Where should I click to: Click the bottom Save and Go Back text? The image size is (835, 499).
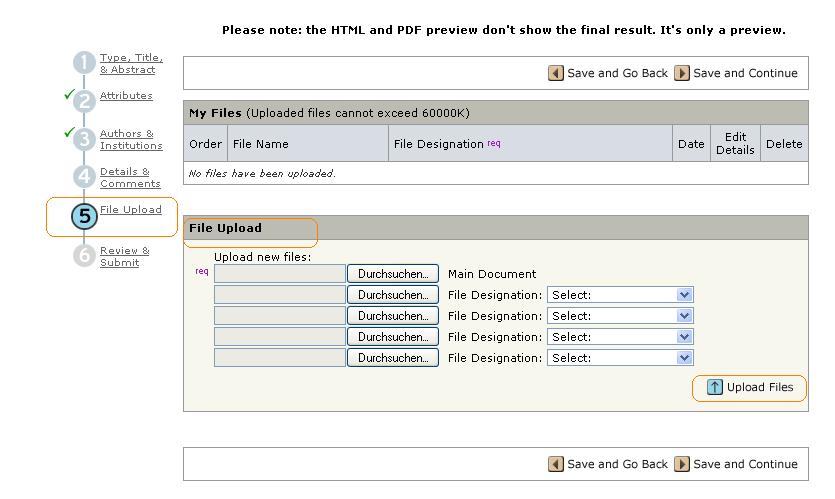pos(617,464)
